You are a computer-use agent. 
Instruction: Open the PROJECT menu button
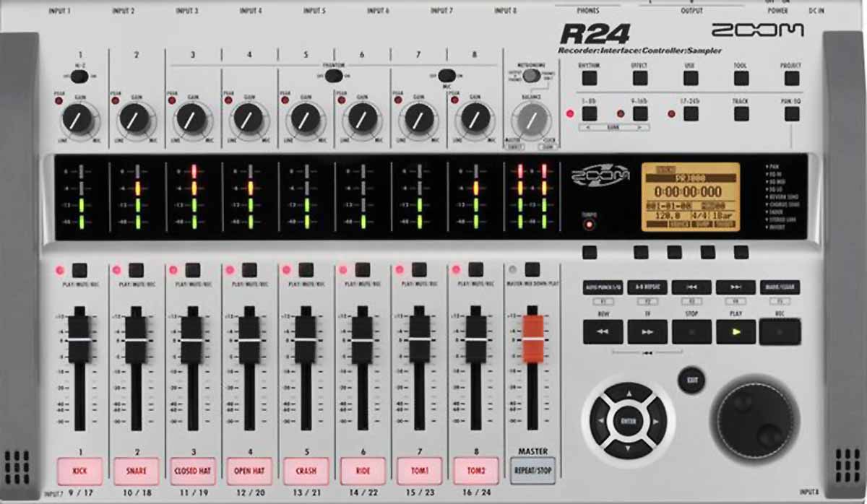tap(792, 78)
